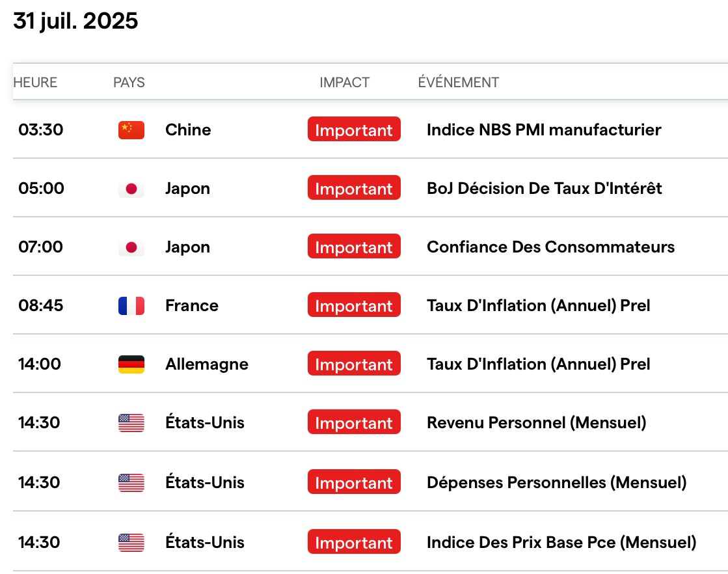
Task: Click the Germany flag icon
Action: coord(131,364)
